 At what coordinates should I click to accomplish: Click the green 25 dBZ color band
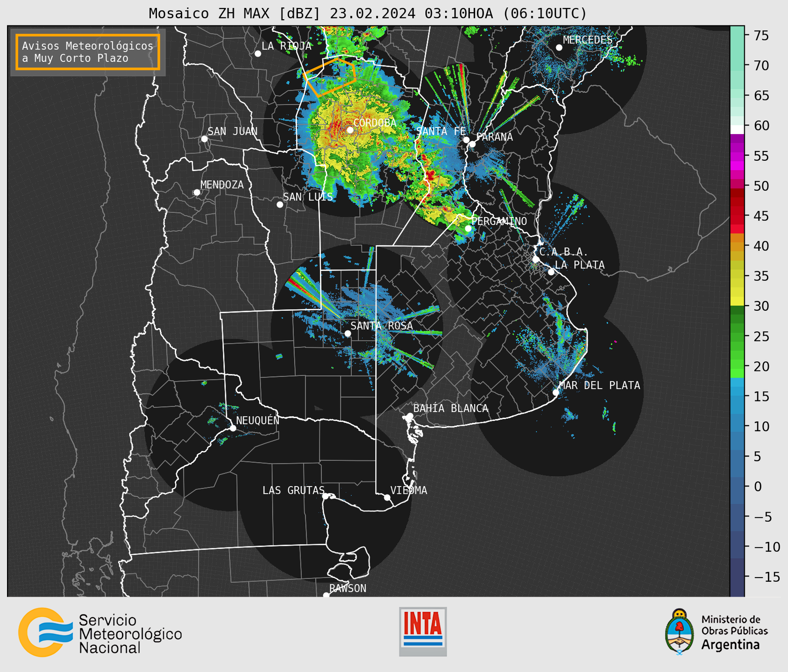pos(737,336)
